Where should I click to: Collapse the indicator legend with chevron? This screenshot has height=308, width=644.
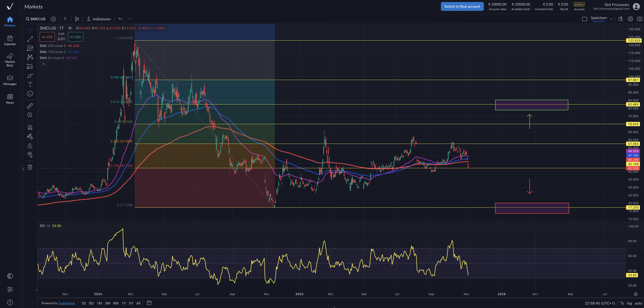pyautogui.click(x=43, y=64)
